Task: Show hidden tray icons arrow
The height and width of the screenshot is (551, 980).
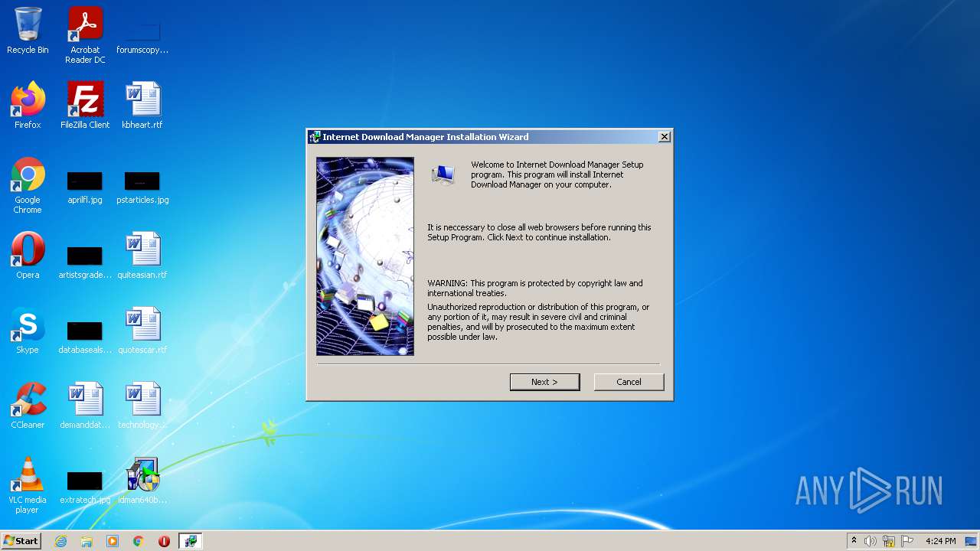Action: point(854,540)
